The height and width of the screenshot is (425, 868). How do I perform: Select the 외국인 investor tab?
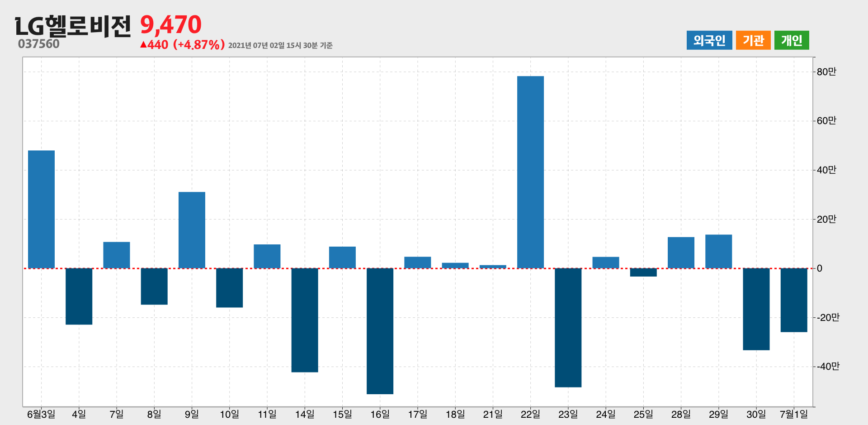point(709,40)
